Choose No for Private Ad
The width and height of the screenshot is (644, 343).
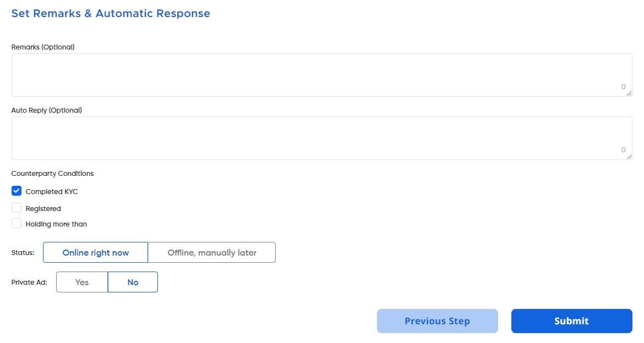click(133, 282)
